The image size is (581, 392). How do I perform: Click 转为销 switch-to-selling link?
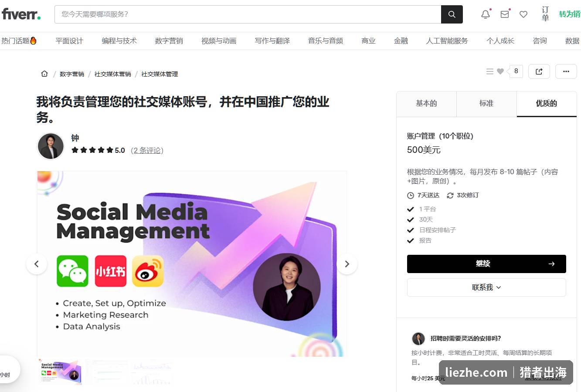570,14
